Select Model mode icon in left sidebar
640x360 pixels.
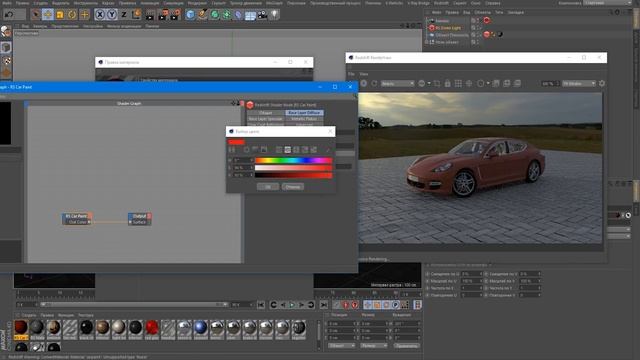(6, 47)
